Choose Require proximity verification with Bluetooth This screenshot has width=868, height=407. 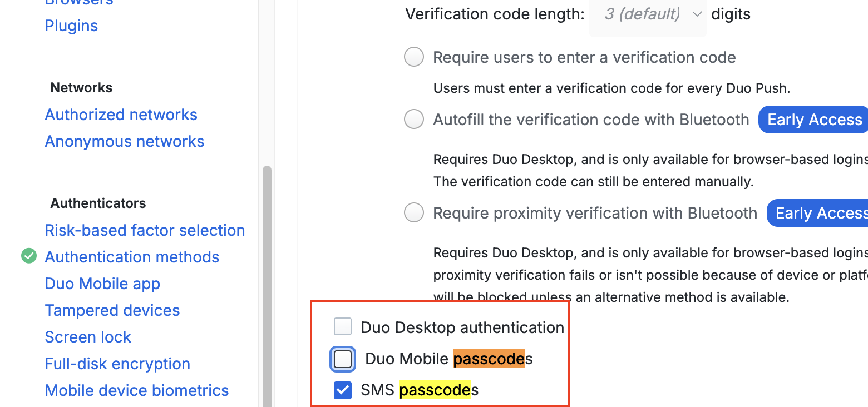(x=414, y=213)
